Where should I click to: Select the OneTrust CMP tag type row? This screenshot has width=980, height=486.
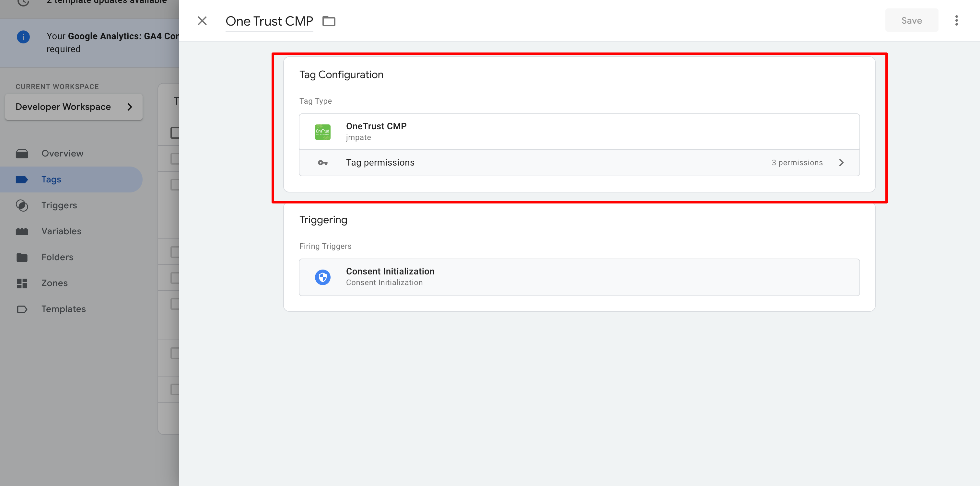tap(579, 132)
